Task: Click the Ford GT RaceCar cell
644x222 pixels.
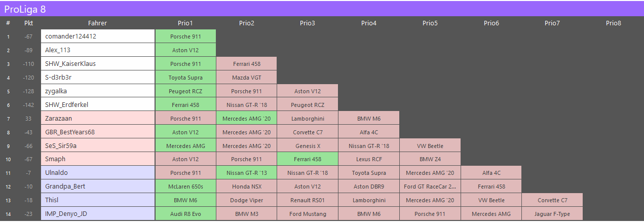Action: coord(430,187)
